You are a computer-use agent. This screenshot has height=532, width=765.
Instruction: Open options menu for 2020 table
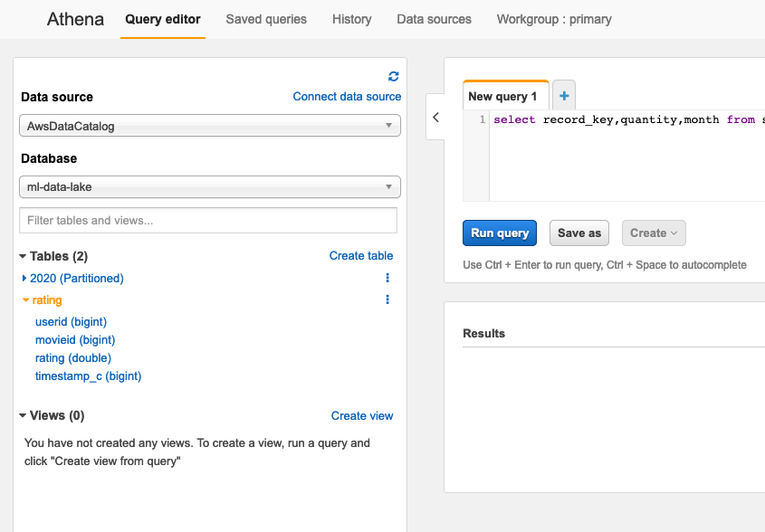pos(387,278)
